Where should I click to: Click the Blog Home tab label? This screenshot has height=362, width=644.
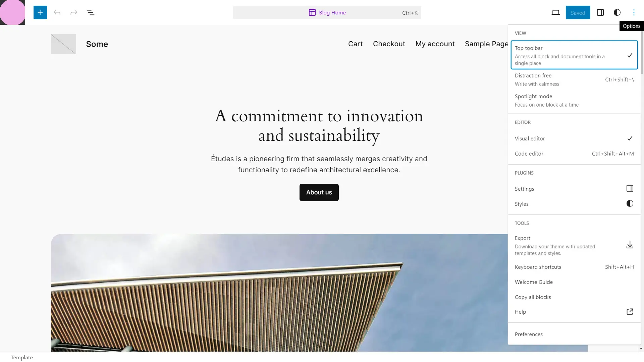coord(332,12)
